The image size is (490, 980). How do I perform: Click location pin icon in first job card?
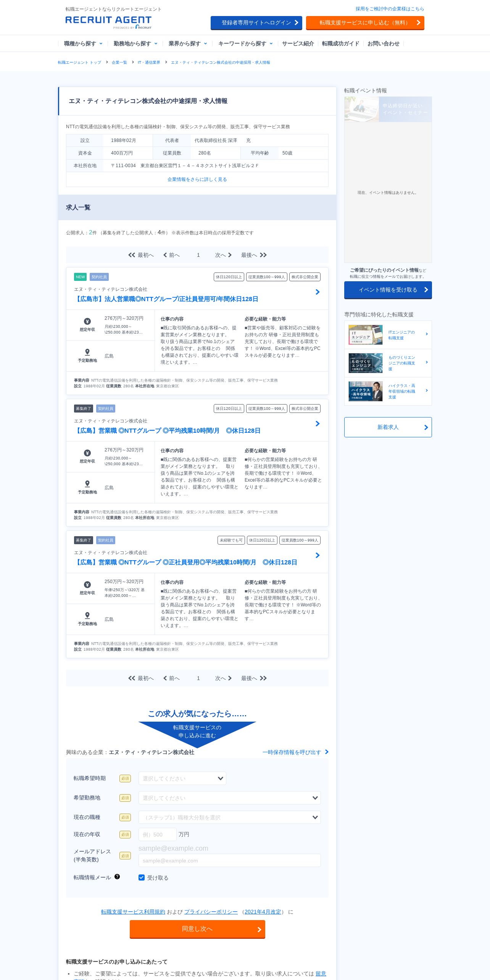click(x=87, y=352)
